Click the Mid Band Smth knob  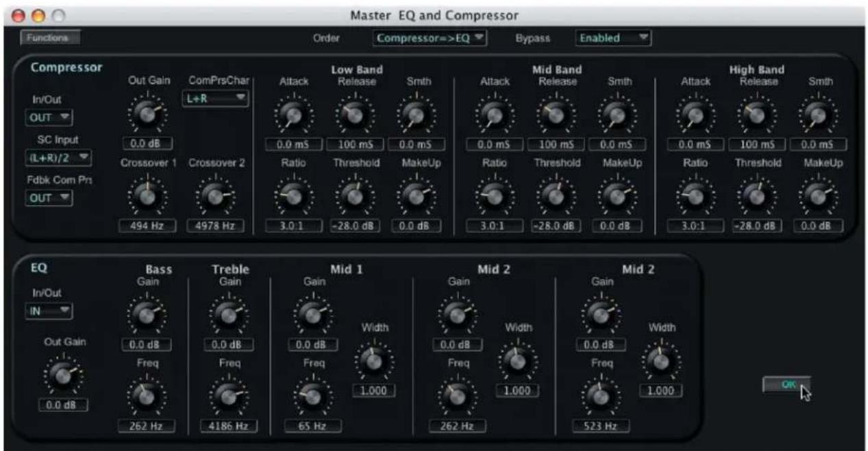pos(619,116)
